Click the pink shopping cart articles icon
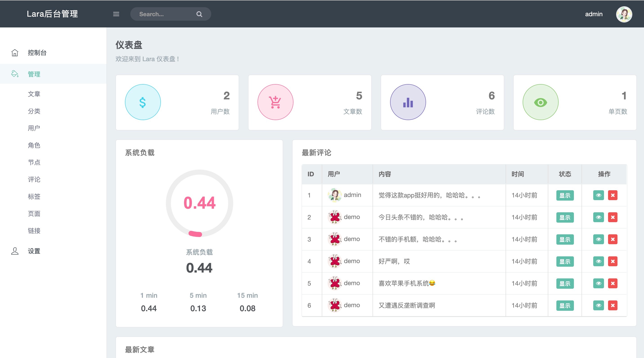Image resolution: width=644 pixels, height=358 pixels. point(275,102)
